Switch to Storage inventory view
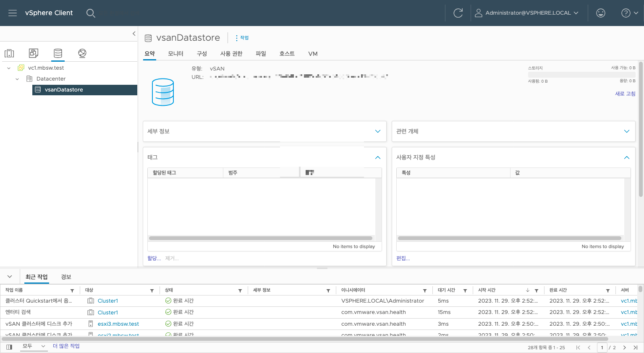The height and width of the screenshot is (353, 644). pyautogui.click(x=58, y=53)
